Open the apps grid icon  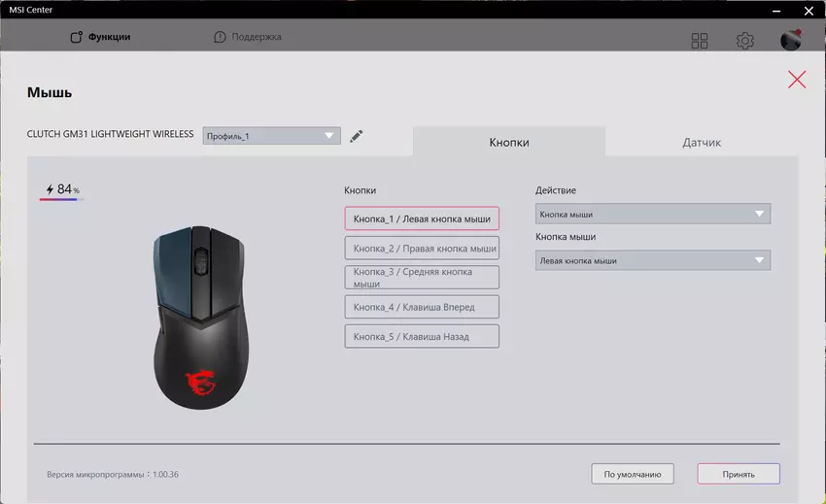(x=700, y=41)
